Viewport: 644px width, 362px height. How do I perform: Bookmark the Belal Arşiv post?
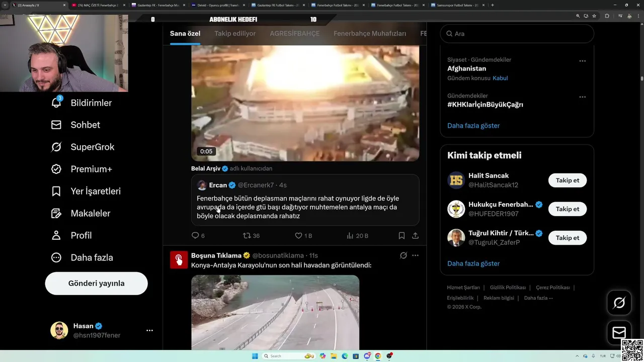(x=401, y=235)
